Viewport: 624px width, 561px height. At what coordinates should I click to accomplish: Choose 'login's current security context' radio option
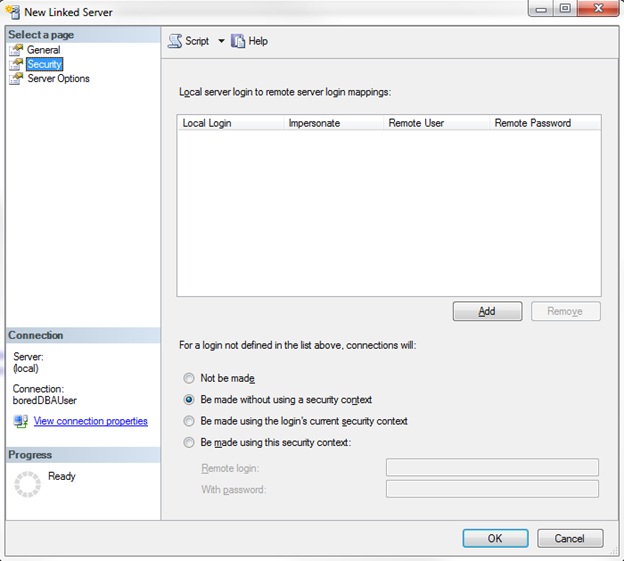tap(189, 421)
